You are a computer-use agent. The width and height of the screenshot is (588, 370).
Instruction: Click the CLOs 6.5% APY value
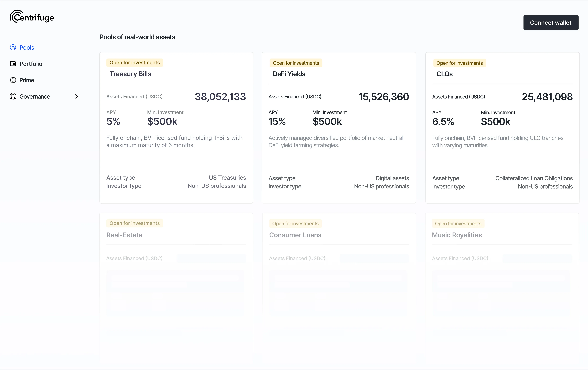(x=443, y=121)
